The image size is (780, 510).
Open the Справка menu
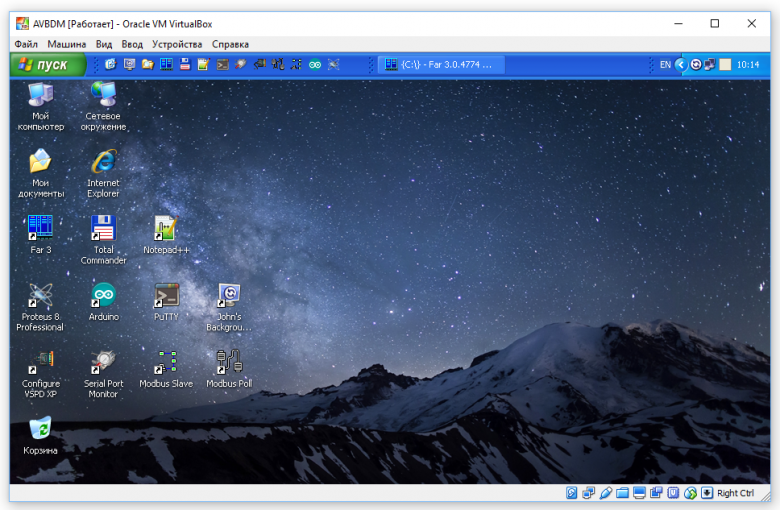tap(230, 44)
